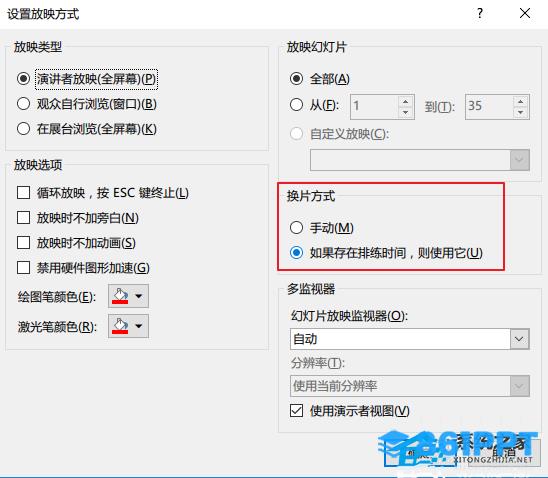Decrease the 到 (To) slide number spinner
Image resolution: width=548 pixels, height=478 pixels.
click(x=521, y=112)
